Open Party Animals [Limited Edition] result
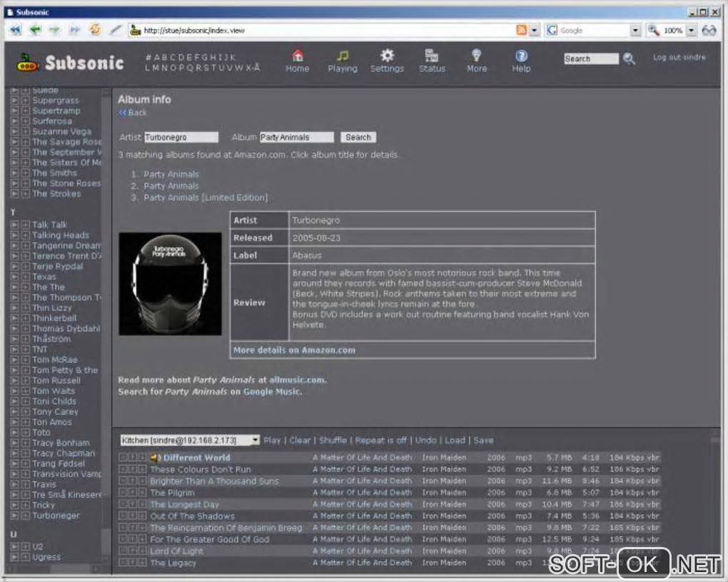Image resolution: width=728 pixels, height=582 pixels. click(206, 198)
